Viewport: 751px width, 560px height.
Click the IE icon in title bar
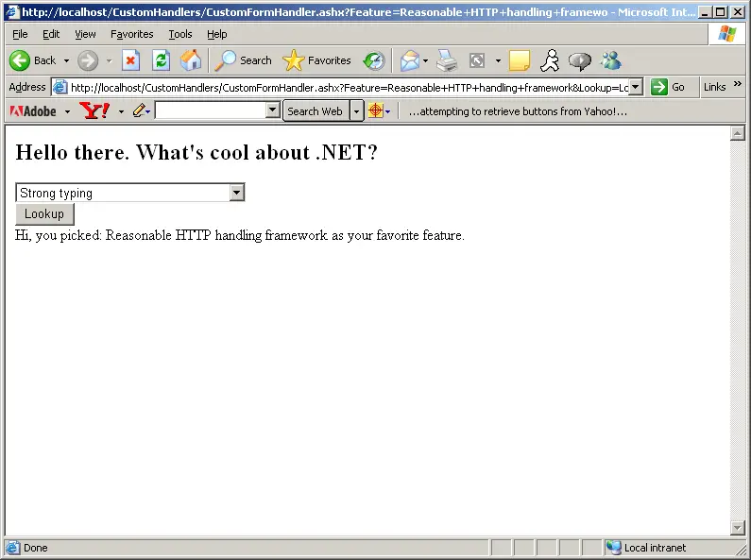click(x=12, y=12)
